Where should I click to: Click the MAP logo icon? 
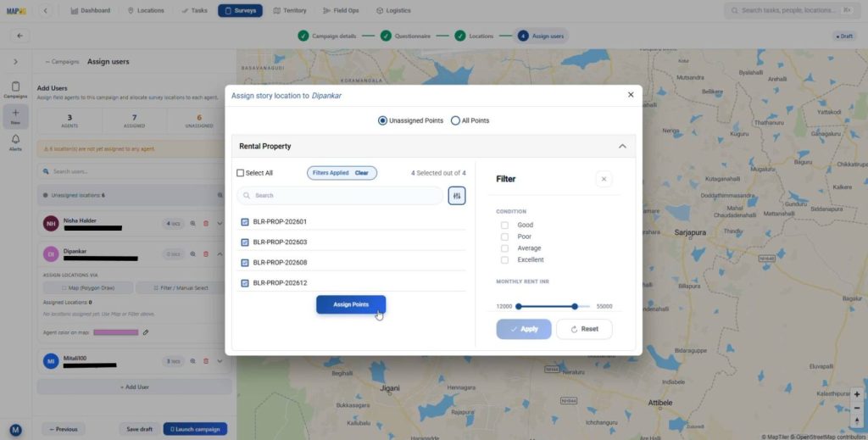click(16, 10)
